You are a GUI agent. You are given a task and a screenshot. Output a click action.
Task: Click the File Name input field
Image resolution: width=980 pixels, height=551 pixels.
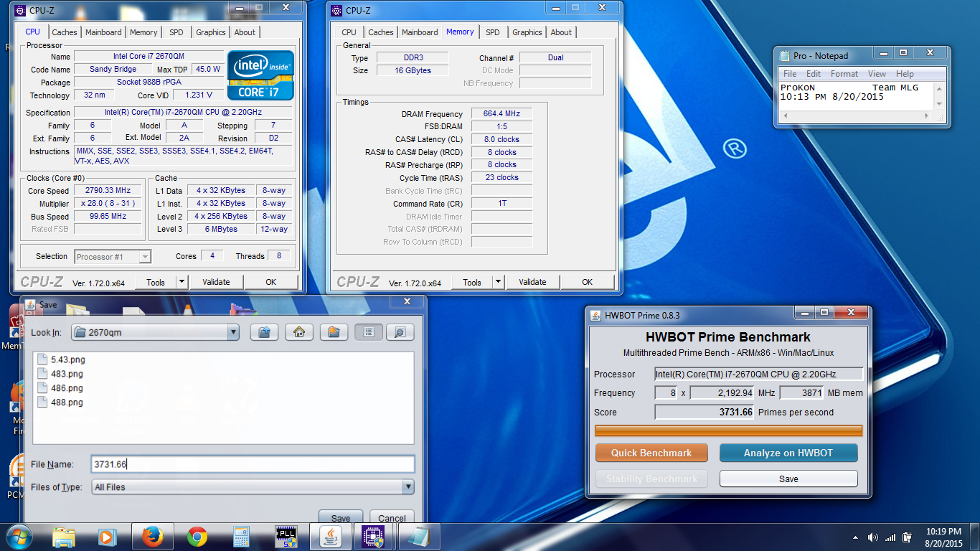click(x=253, y=464)
